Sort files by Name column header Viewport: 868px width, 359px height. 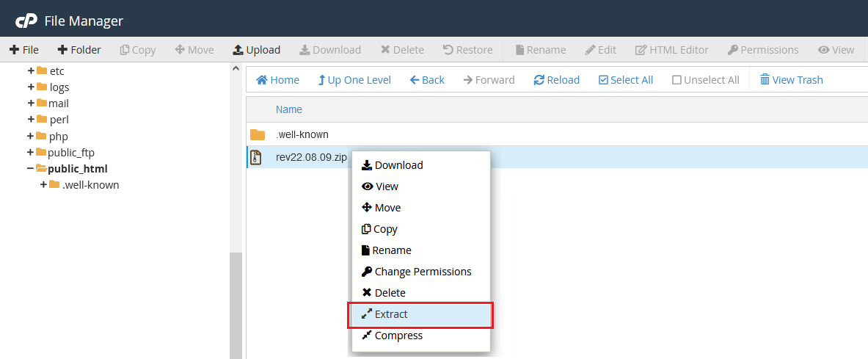click(x=288, y=109)
